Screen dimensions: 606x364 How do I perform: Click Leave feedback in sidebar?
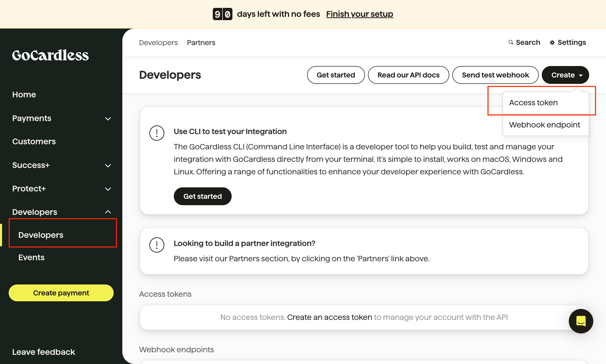coord(44,352)
